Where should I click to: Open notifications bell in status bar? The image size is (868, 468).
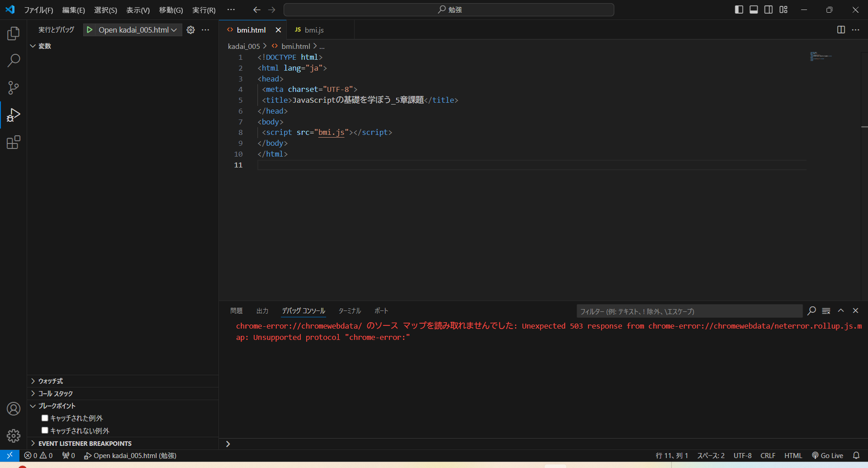(856, 455)
